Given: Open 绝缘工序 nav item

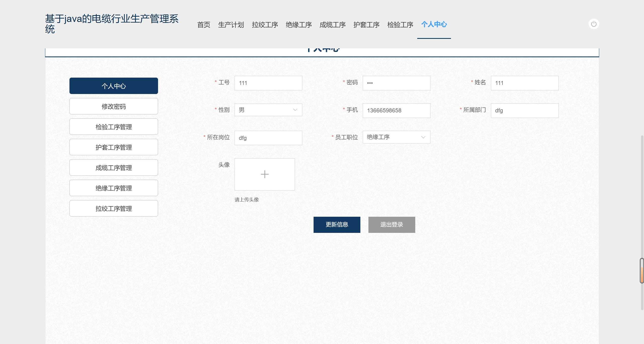Looking at the screenshot, I should pyautogui.click(x=299, y=25).
